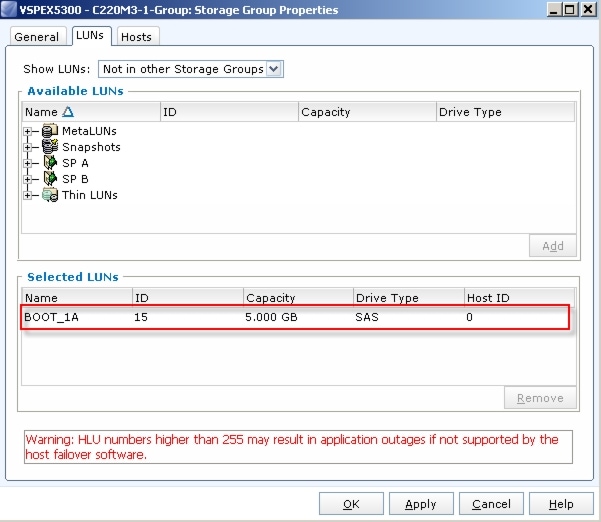The height and width of the screenshot is (522, 601).
Task: Click the SP A storage processor icon
Action: tap(50, 163)
